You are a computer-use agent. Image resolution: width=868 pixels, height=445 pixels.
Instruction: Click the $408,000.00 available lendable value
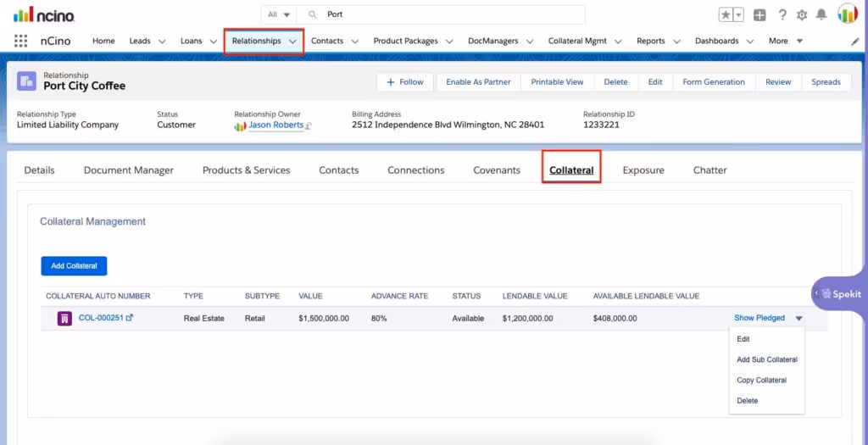pos(615,318)
